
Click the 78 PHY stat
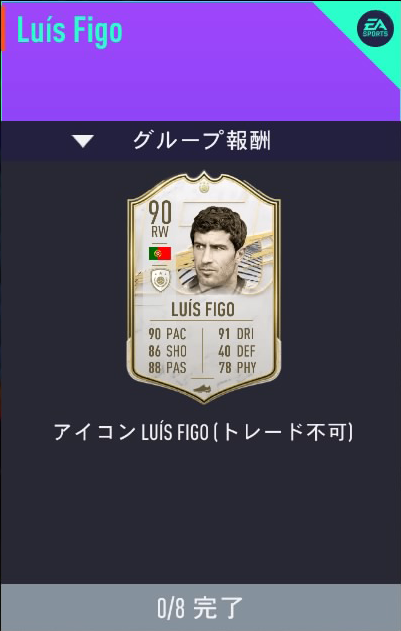[x=237, y=367]
